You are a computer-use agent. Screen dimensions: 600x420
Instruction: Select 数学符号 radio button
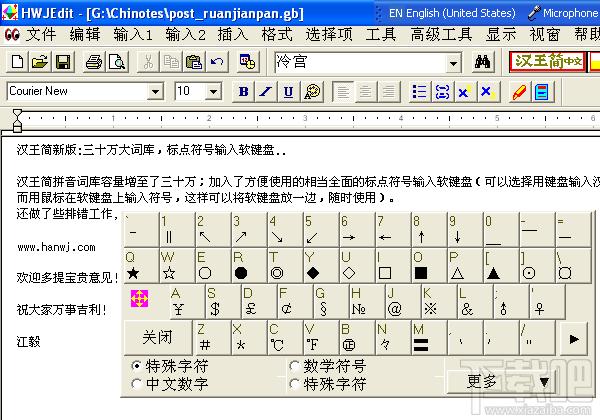tap(294, 366)
